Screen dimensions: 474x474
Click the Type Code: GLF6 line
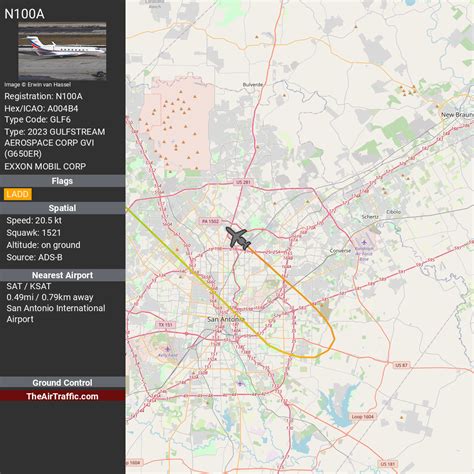tap(37, 119)
